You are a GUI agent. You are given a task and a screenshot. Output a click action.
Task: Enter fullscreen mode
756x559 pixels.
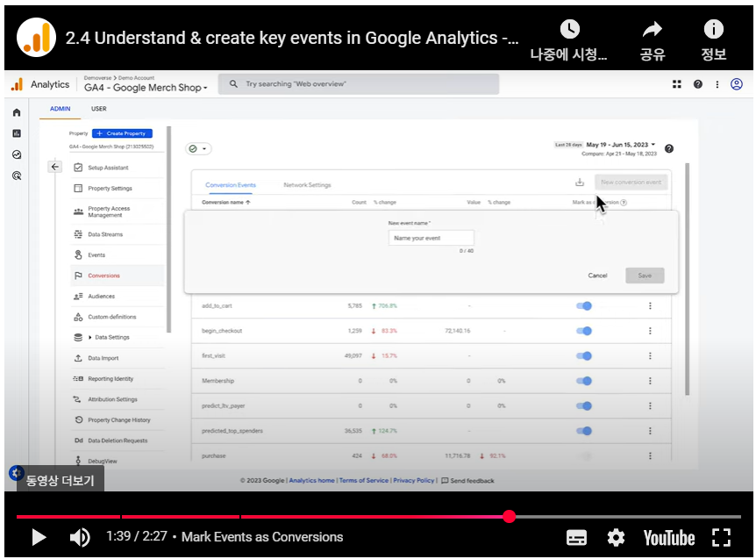[x=721, y=537]
